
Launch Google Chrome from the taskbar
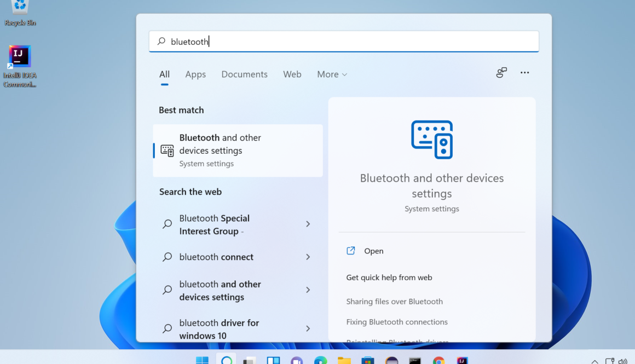point(438,360)
